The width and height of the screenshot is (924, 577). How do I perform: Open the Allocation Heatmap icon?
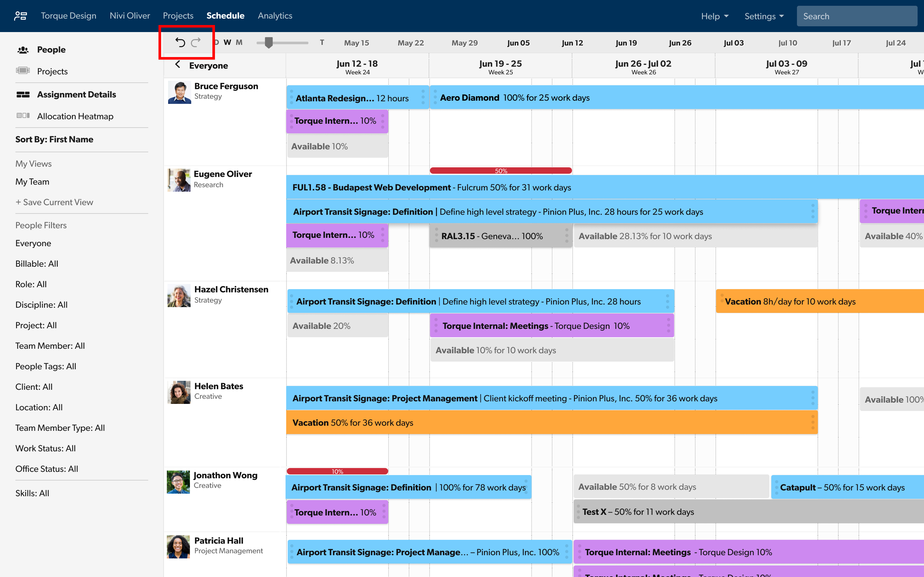click(x=23, y=116)
